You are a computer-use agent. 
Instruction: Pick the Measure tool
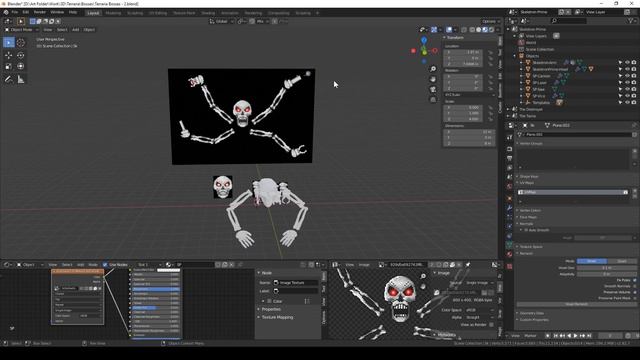(x=21, y=79)
